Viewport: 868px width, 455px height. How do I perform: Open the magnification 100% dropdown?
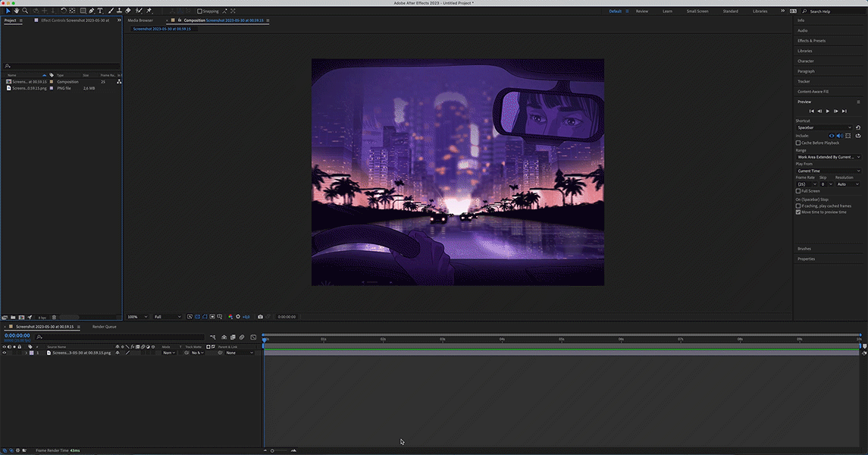[137, 317]
